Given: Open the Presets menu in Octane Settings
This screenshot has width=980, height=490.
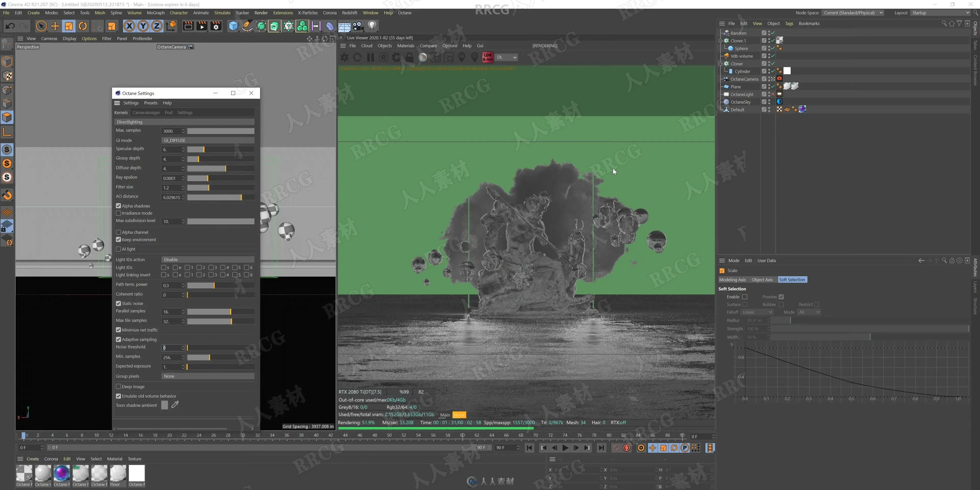Looking at the screenshot, I should pos(151,103).
